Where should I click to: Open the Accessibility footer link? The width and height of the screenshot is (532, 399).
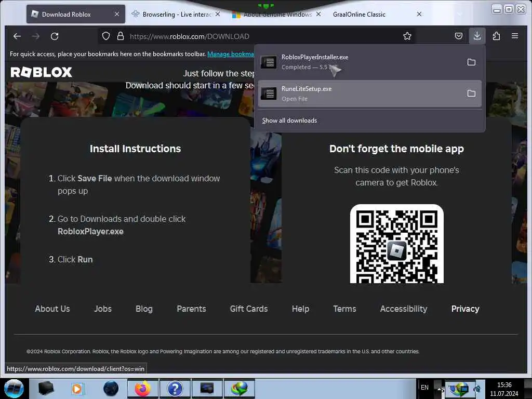click(403, 309)
